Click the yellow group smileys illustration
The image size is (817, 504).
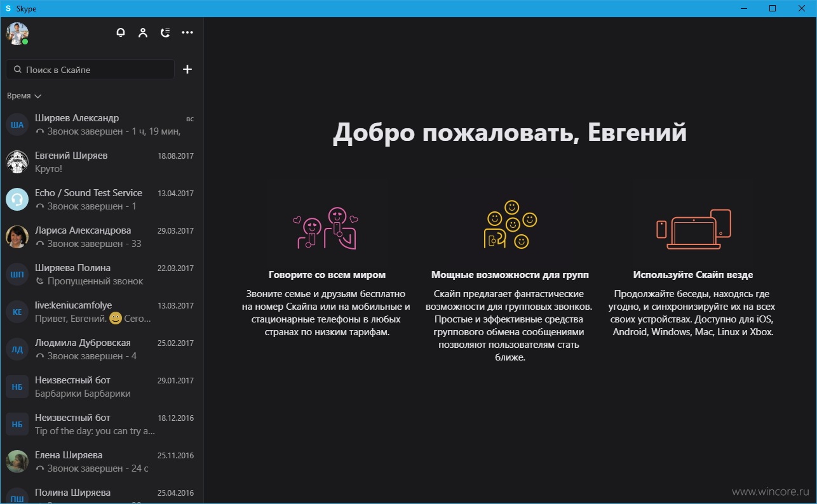point(510,225)
